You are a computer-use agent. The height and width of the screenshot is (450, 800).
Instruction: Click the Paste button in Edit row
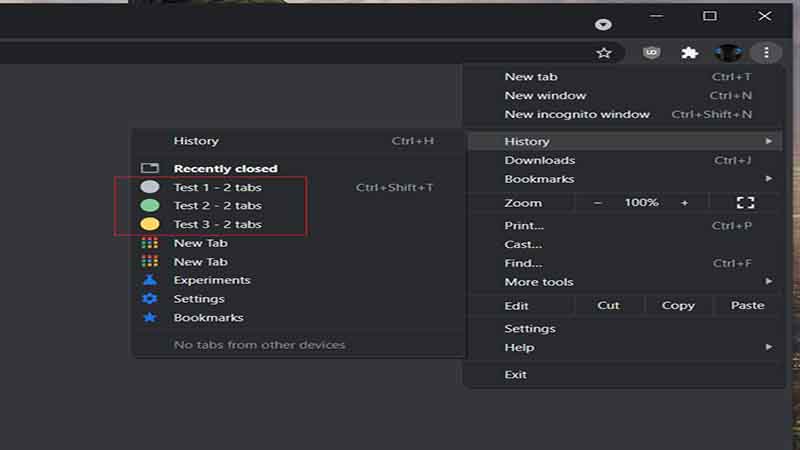(747, 306)
